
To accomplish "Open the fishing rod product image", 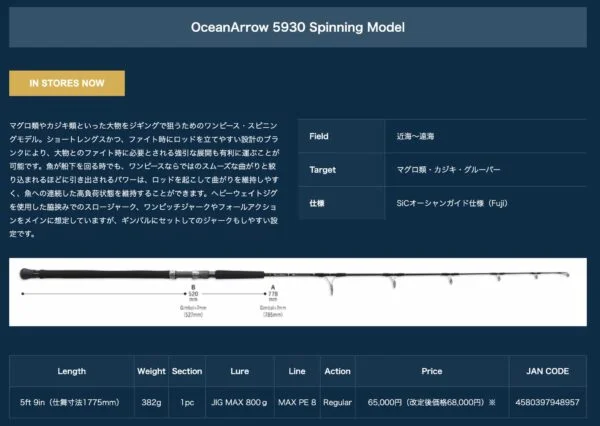I will pyautogui.click(x=298, y=292).
